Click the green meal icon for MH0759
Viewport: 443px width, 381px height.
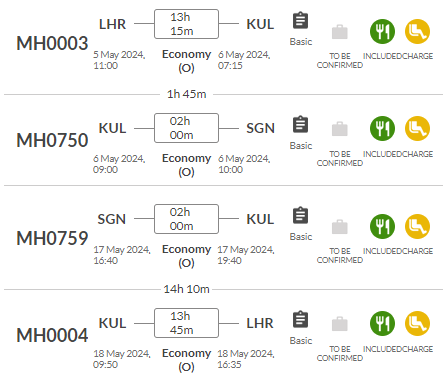(x=382, y=226)
